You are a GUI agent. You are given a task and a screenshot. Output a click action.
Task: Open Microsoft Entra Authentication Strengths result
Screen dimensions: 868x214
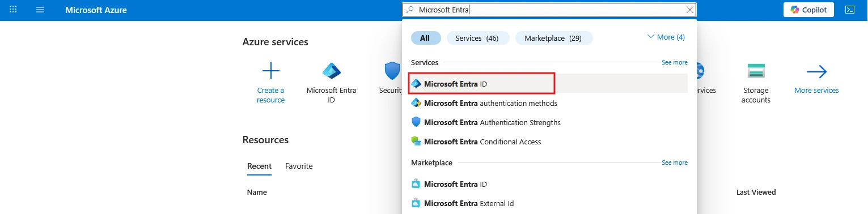[x=486, y=122]
